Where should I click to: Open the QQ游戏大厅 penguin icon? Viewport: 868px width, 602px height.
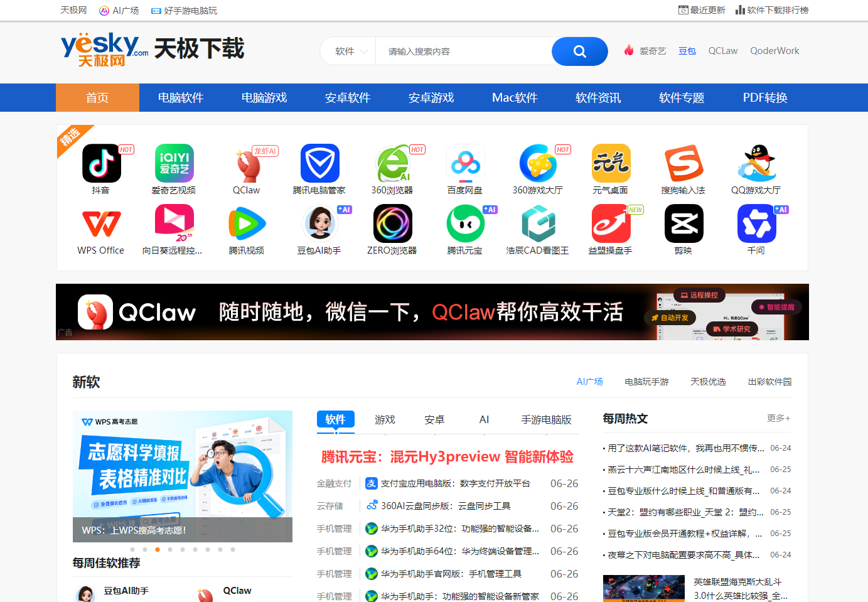tap(756, 163)
